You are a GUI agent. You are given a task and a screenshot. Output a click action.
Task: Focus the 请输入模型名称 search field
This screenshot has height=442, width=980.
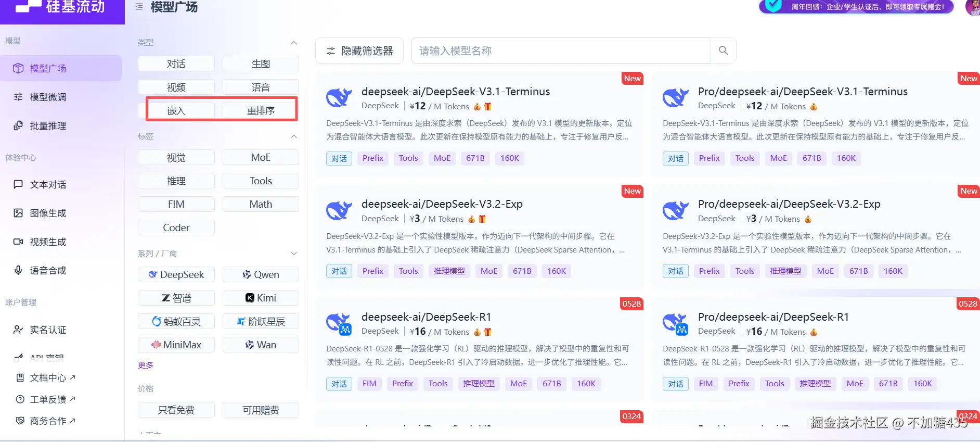[561, 50]
